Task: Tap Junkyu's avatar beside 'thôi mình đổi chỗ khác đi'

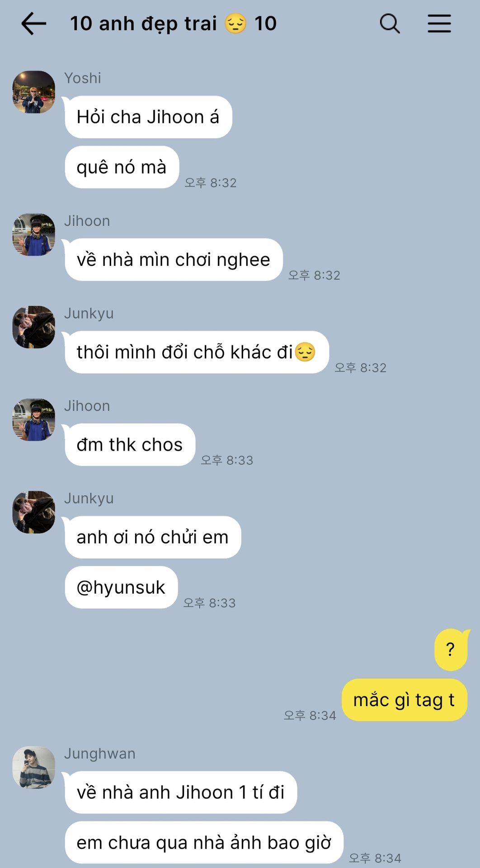Action: 34,327
